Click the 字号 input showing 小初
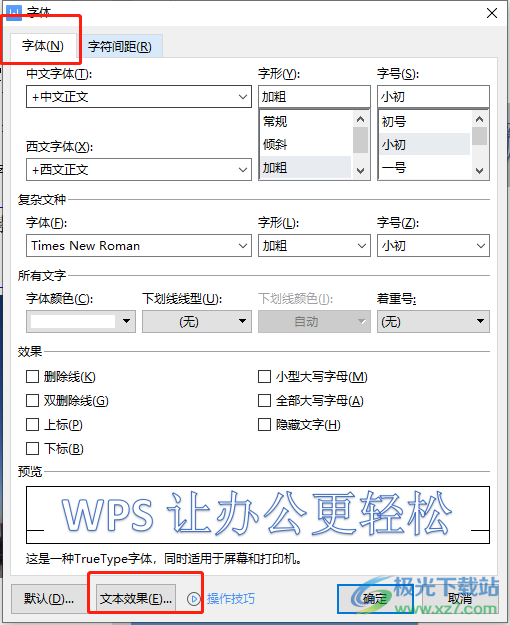Image resolution: width=510 pixels, height=625 pixels. click(433, 96)
